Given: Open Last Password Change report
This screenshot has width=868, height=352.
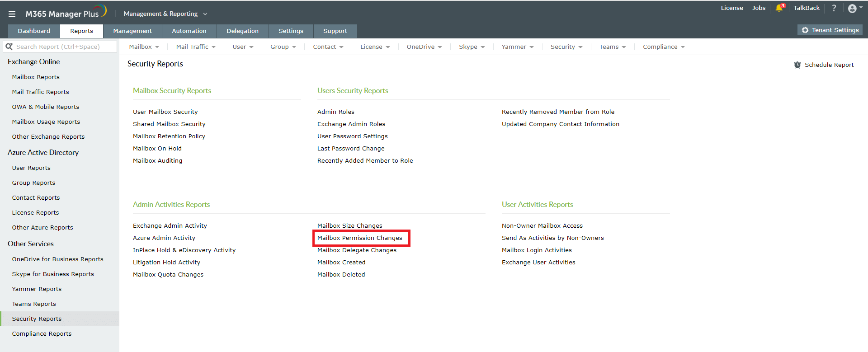Looking at the screenshot, I should coord(351,149).
